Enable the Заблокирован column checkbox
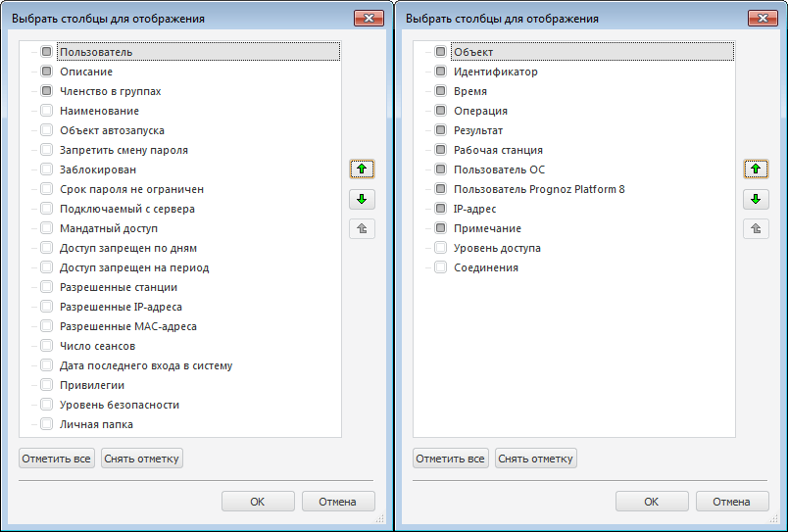This screenshot has height=532, width=788. [46, 169]
